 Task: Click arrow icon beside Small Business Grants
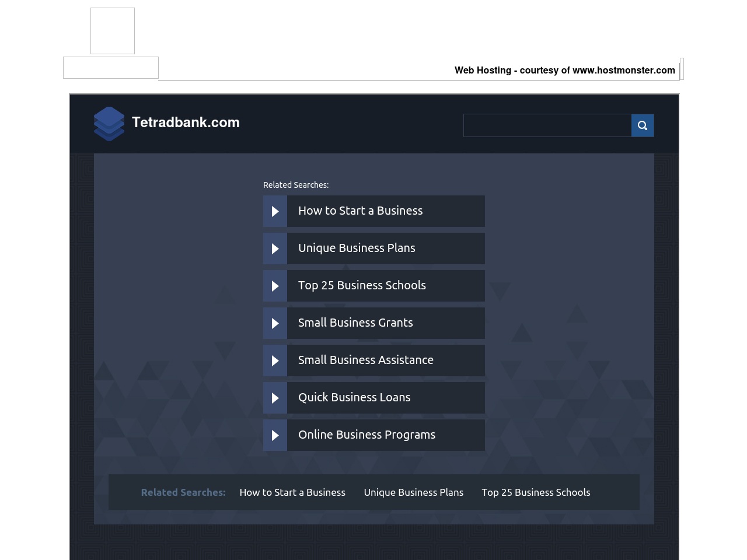pos(275,323)
